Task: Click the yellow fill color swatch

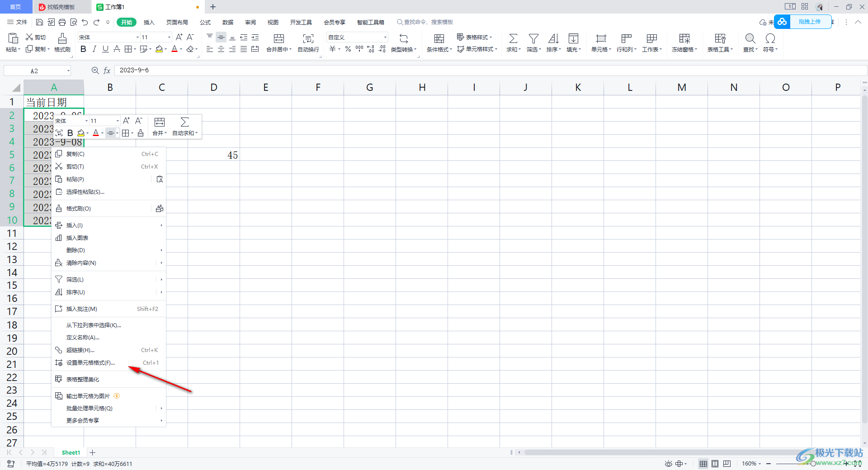Action: [x=159, y=49]
